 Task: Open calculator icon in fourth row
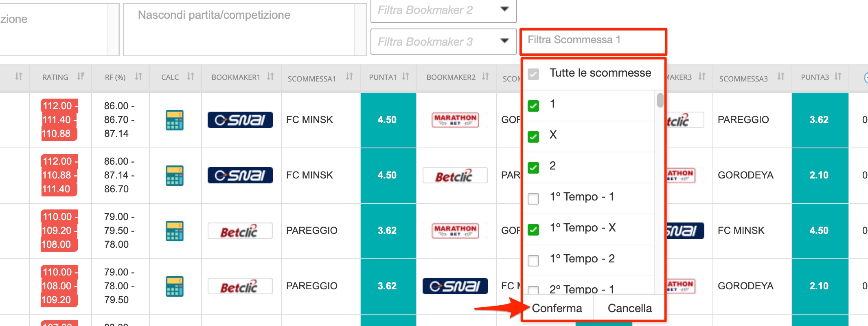pyautogui.click(x=175, y=286)
